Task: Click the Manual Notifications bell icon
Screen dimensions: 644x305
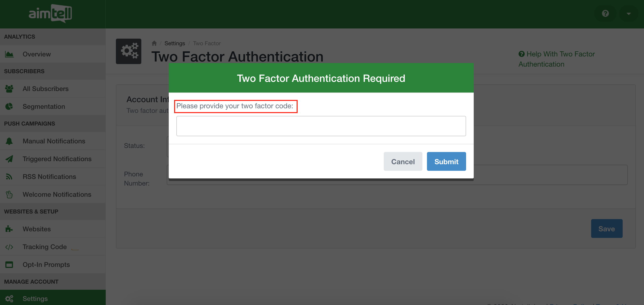Action: [x=9, y=141]
